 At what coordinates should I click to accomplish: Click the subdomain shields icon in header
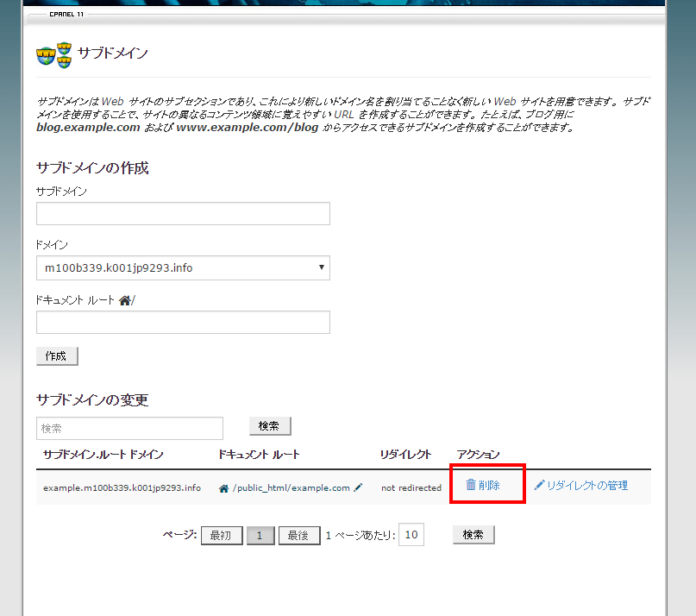click(53, 53)
